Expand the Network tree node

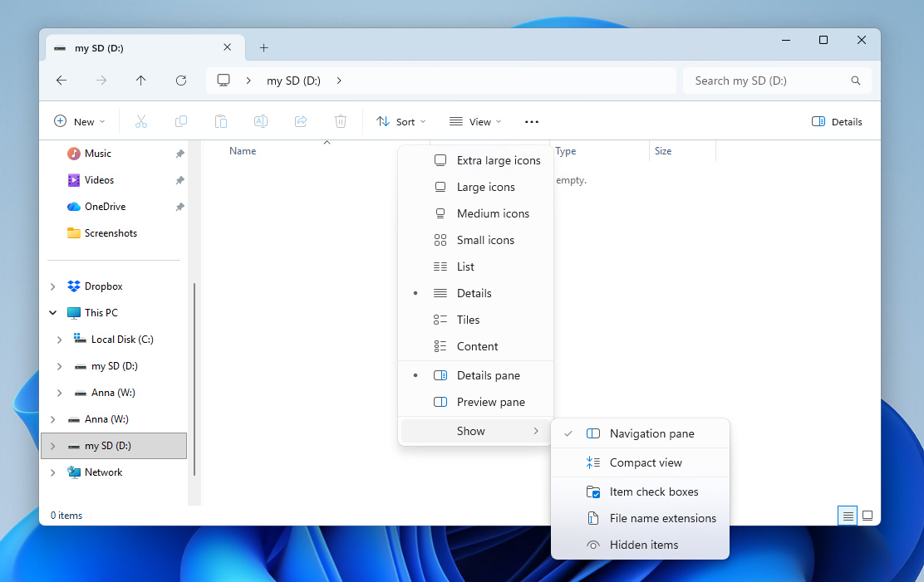[53, 472]
